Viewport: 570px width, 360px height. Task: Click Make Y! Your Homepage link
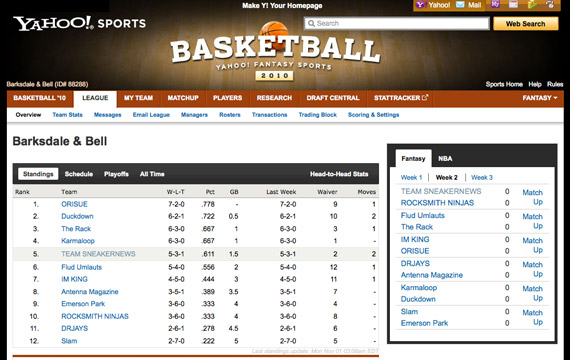pos(282,5)
